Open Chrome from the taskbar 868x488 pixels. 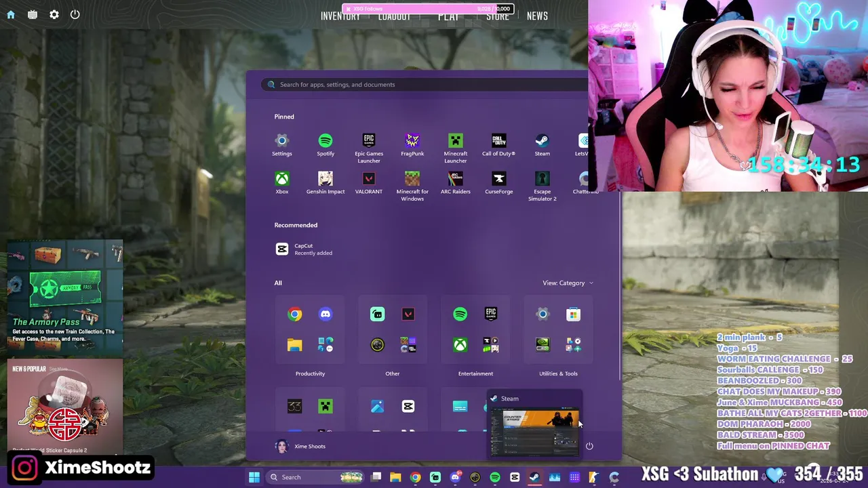click(415, 477)
